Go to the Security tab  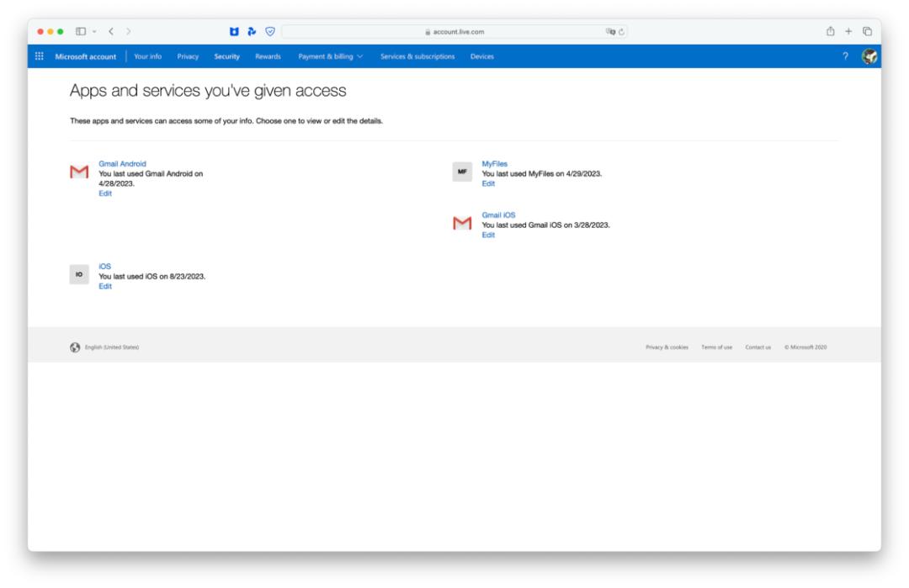coord(226,56)
